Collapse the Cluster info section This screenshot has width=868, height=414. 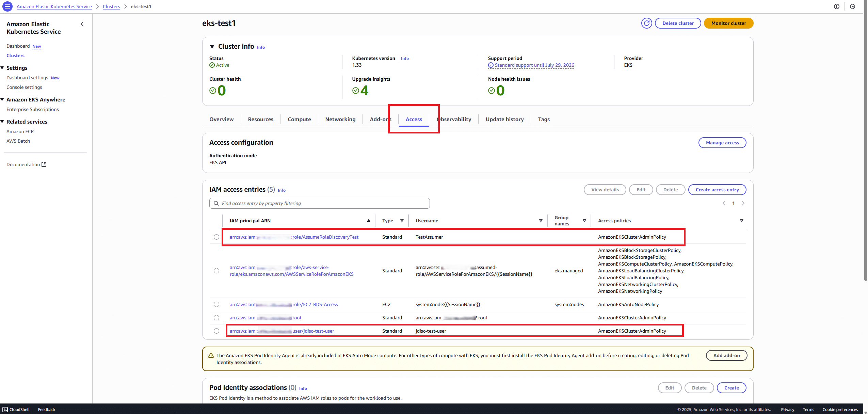[x=212, y=46]
